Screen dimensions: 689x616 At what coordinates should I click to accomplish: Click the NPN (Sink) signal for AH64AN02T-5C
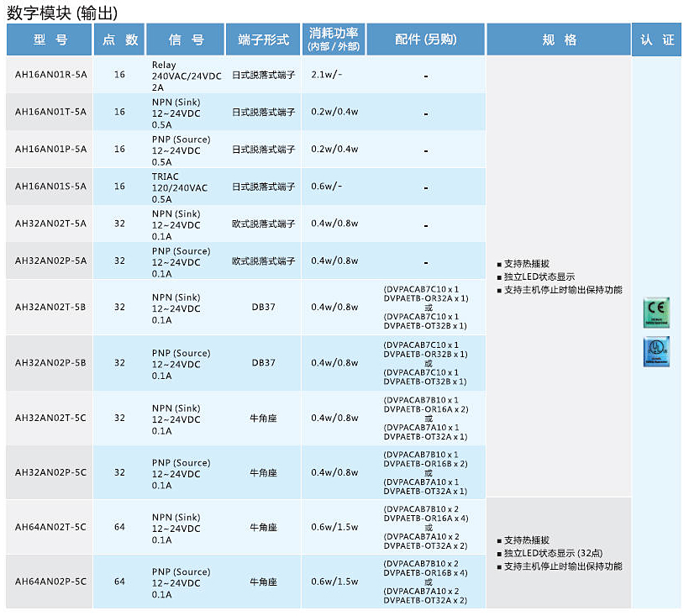tap(176, 528)
